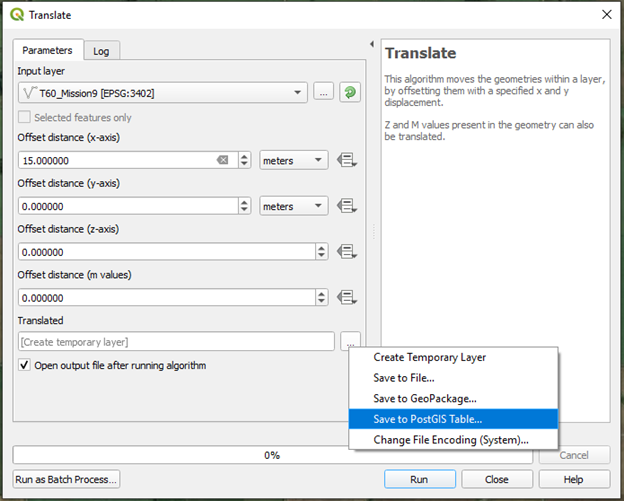The image size is (624, 501).
Task: Step the z-axis offset spinner
Action: click(x=322, y=251)
